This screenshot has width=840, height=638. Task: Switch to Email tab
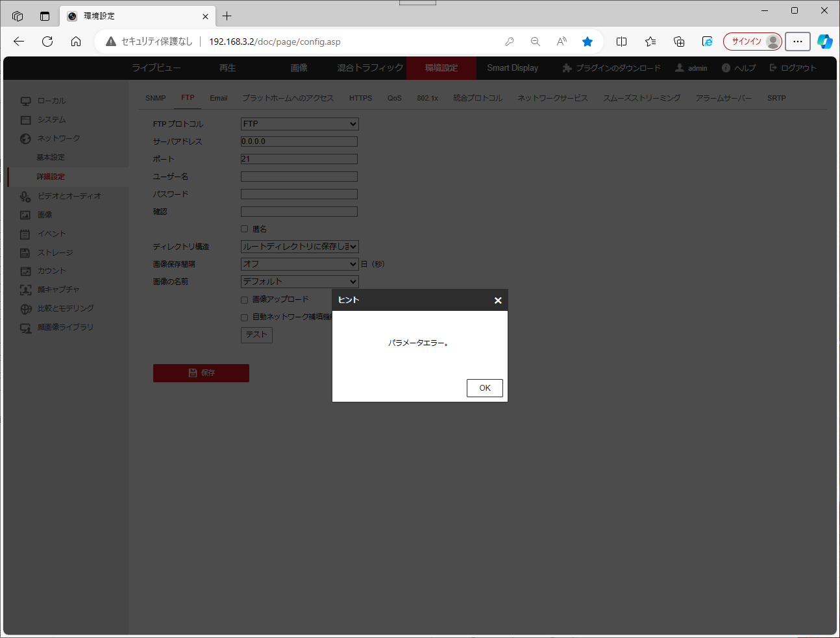point(219,98)
